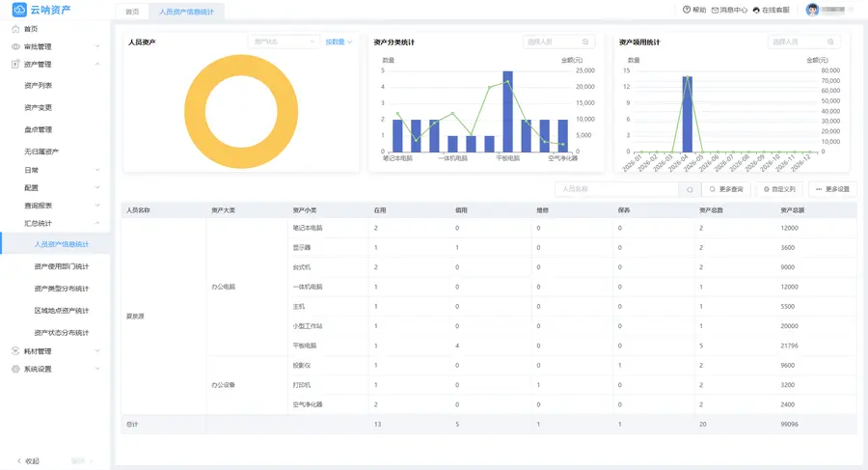Open the 消息中心 envelope icon
This screenshot has height=470, width=868.
click(x=715, y=10)
